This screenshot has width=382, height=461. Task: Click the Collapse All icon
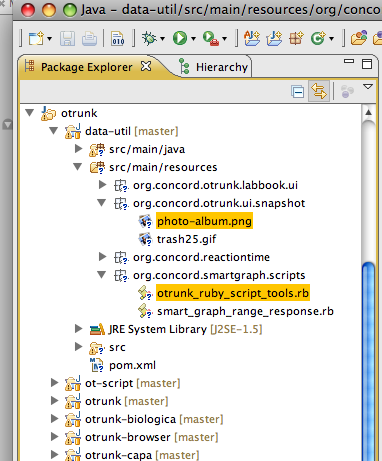point(297,91)
